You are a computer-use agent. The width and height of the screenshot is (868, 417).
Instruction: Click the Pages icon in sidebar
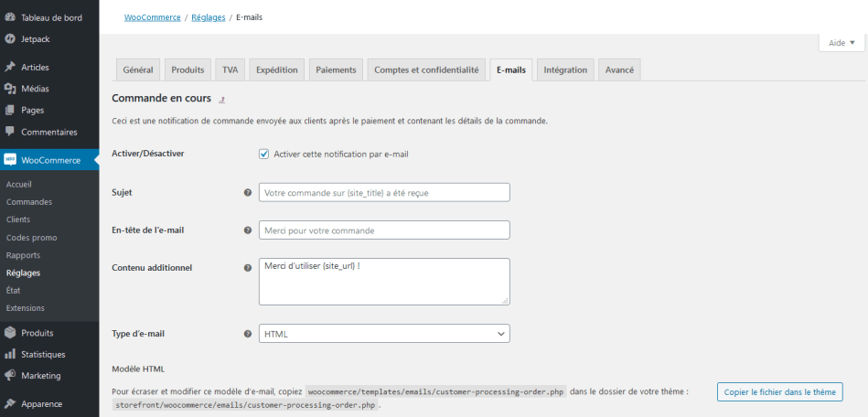pos(10,111)
